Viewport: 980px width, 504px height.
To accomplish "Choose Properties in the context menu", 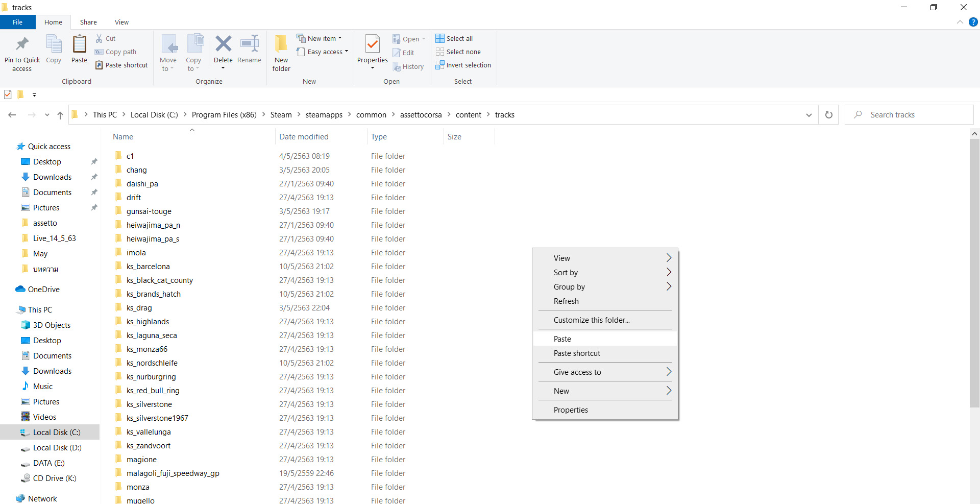I will point(605,410).
